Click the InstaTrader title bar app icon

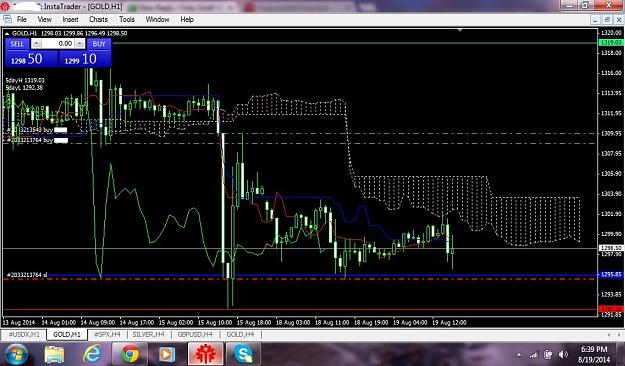[x=5, y=6]
